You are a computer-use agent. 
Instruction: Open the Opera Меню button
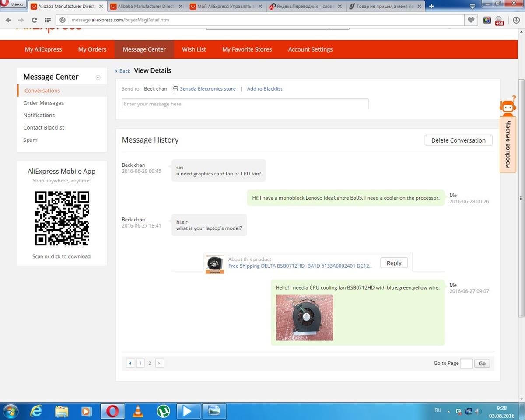[x=13, y=4]
